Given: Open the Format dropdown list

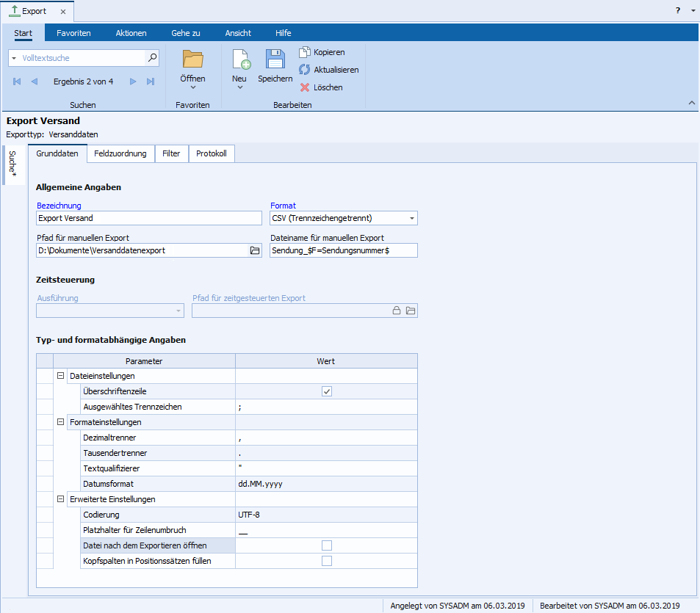Looking at the screenshot, I should [x=411, y=218].
